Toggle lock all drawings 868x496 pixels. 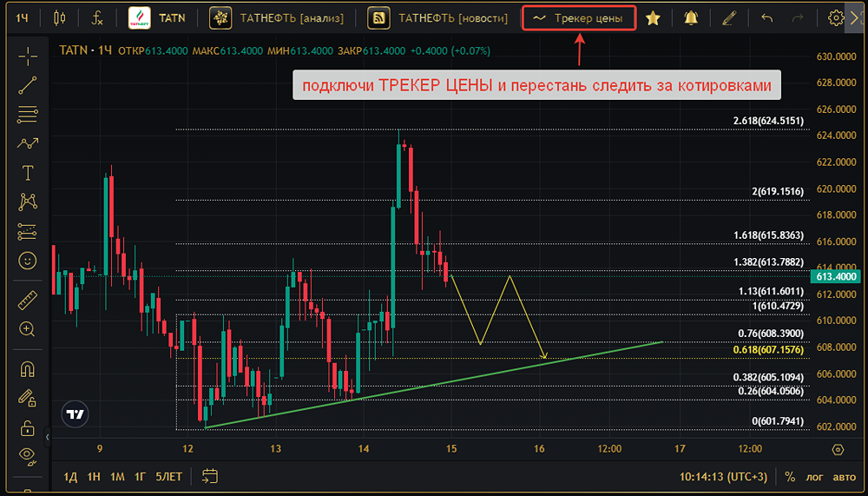27,427
